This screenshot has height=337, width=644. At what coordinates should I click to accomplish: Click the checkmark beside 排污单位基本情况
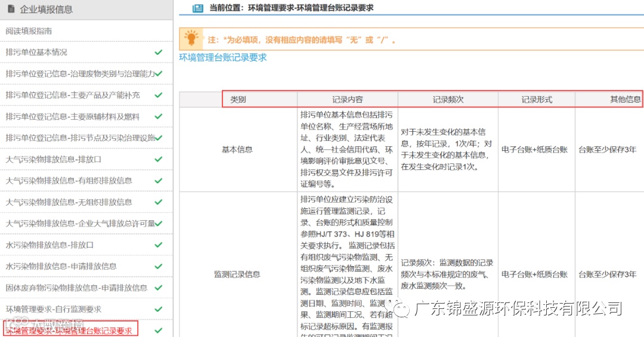158,52
